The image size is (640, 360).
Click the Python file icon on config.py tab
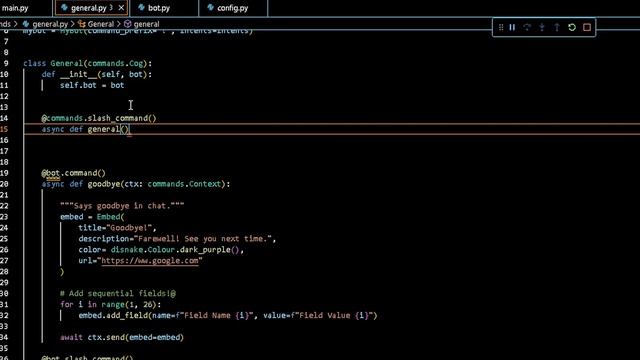pos(210,8)
